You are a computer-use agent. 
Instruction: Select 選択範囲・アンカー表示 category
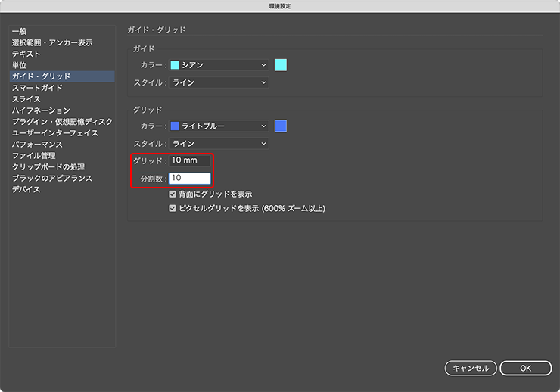[52, 43]
